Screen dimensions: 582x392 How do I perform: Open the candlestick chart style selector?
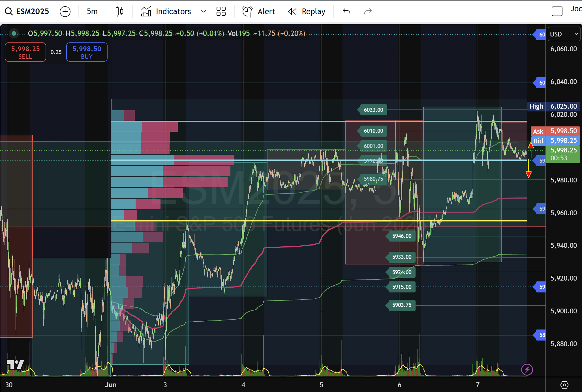tap(119, 11)
